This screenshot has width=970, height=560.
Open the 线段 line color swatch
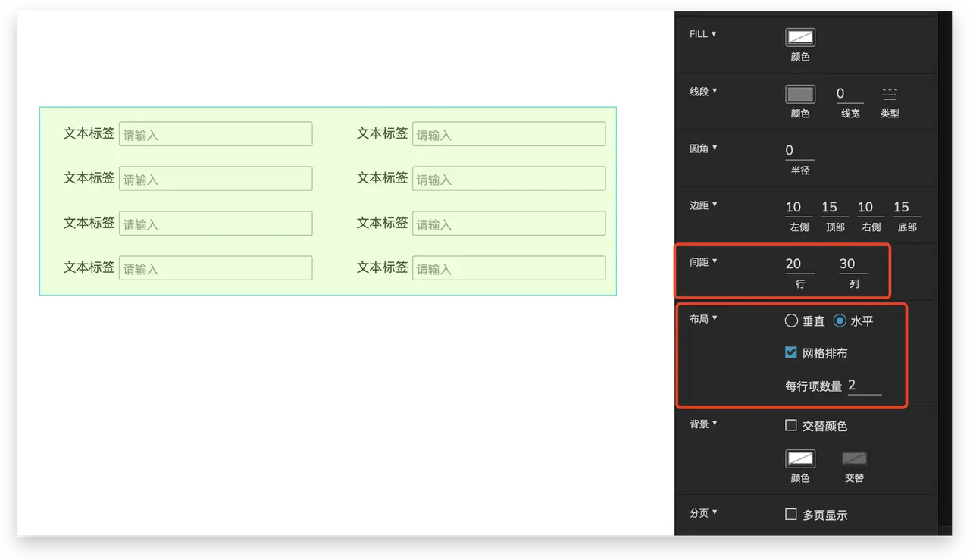[800, 94]
